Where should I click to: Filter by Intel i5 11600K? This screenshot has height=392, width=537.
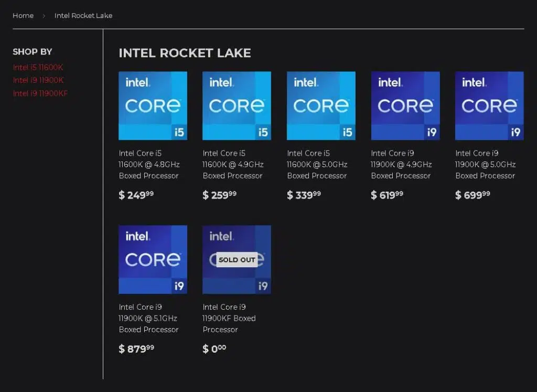click(38, 67)
